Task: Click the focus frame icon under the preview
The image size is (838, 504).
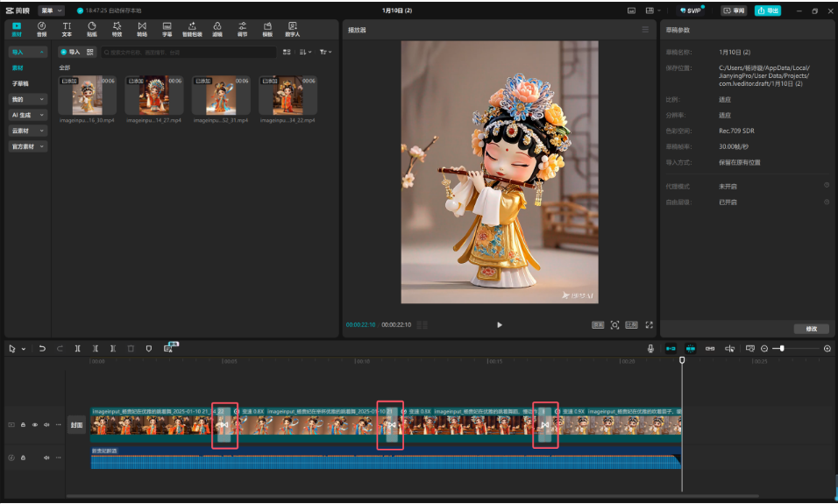Action: coord(614,325)
